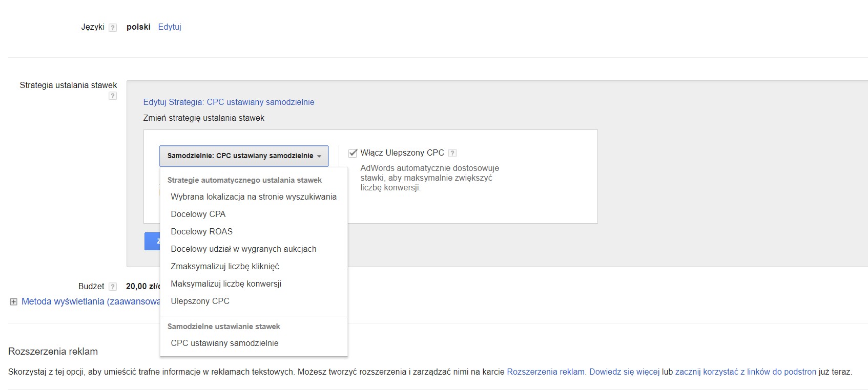Screen dimensions: 868x391
Task: Choose Docelowy CPA strategy
Action: click(198, 214)
